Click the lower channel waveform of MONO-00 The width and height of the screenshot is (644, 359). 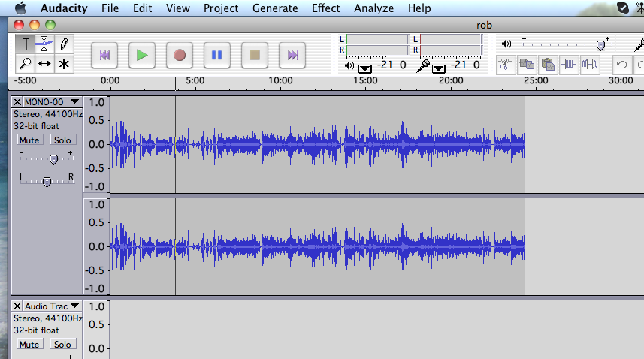317,246
